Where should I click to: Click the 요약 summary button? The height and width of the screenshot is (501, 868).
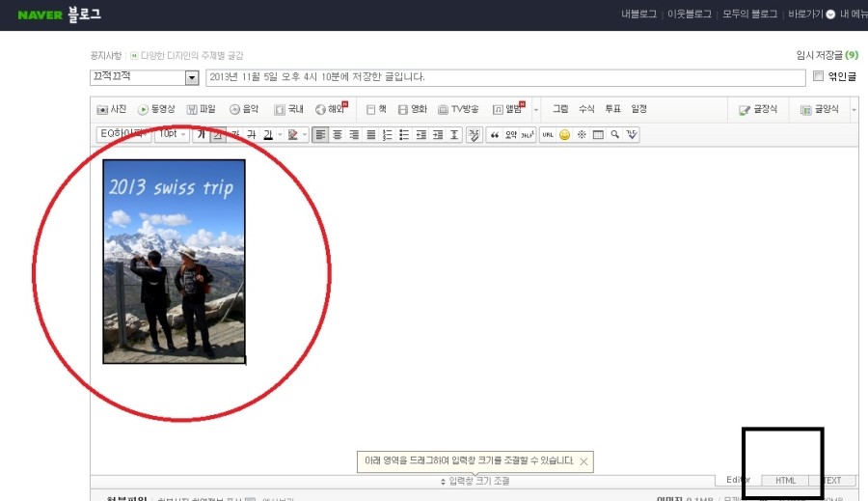511,135
